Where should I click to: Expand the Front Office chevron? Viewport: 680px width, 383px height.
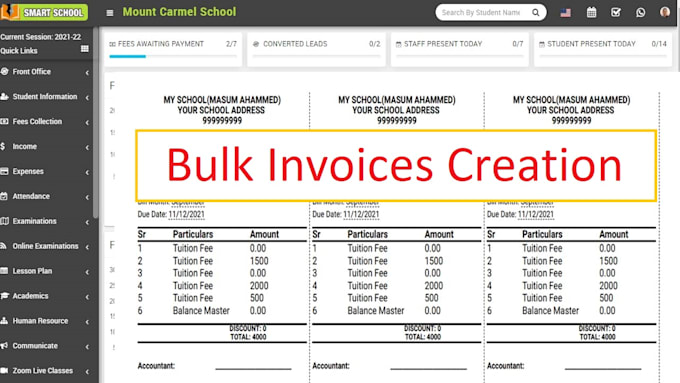click(x=87, y=72)
